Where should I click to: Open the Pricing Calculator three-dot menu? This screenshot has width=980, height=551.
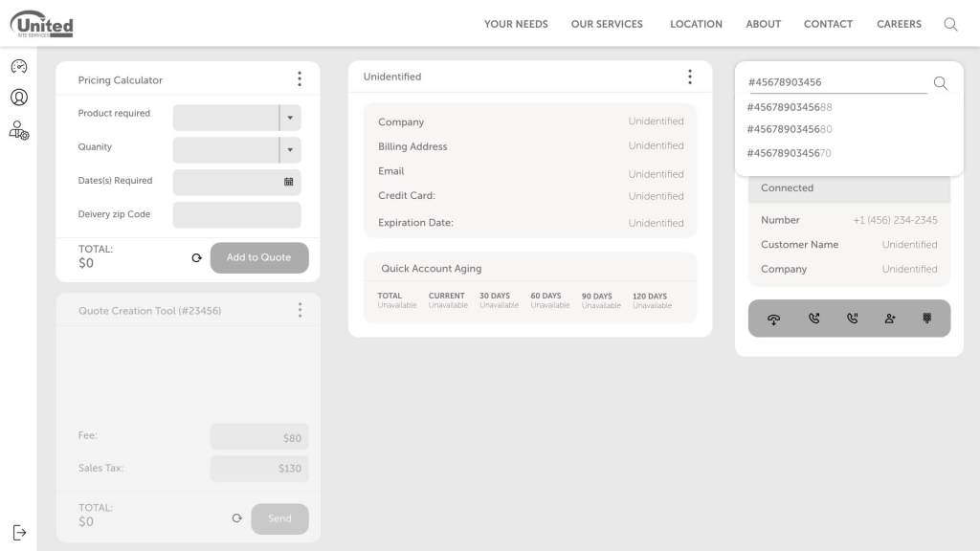tap(299, 79)
